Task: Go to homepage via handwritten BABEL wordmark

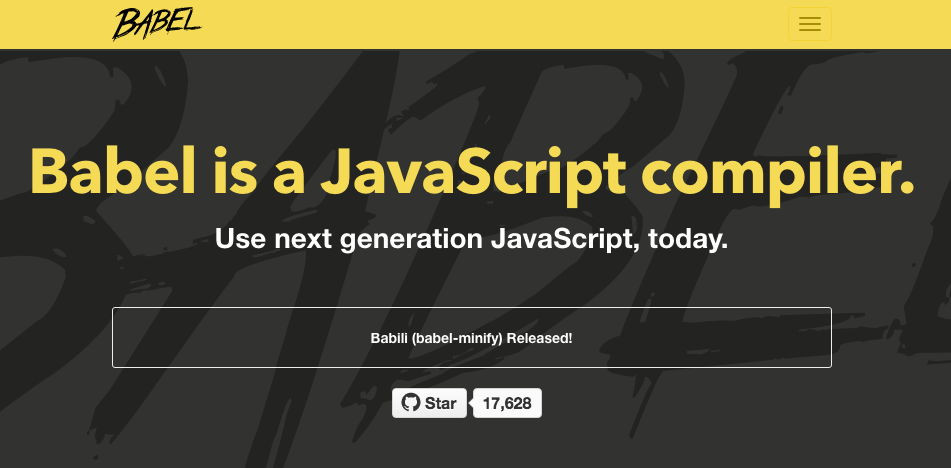Action: tap(156, 24)
